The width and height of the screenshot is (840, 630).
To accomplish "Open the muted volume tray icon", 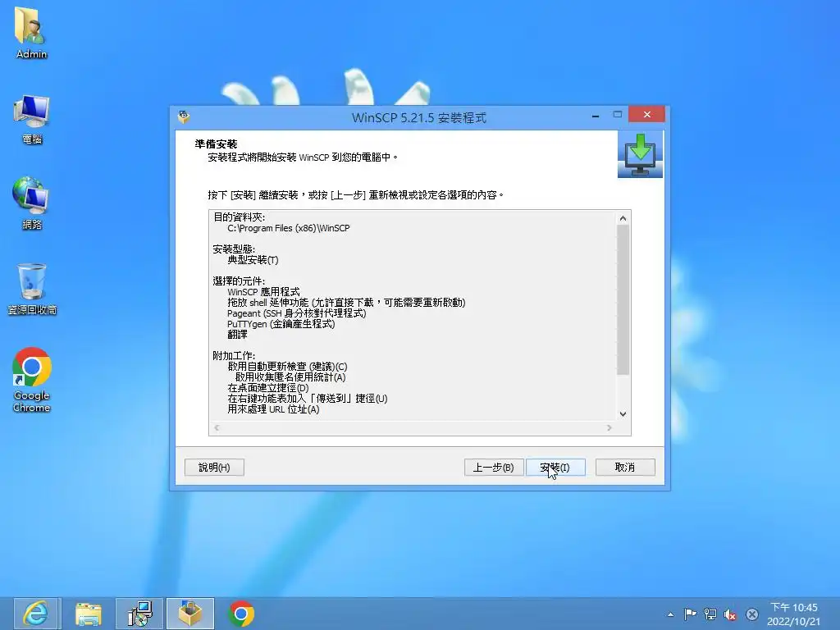I will 730,614.
